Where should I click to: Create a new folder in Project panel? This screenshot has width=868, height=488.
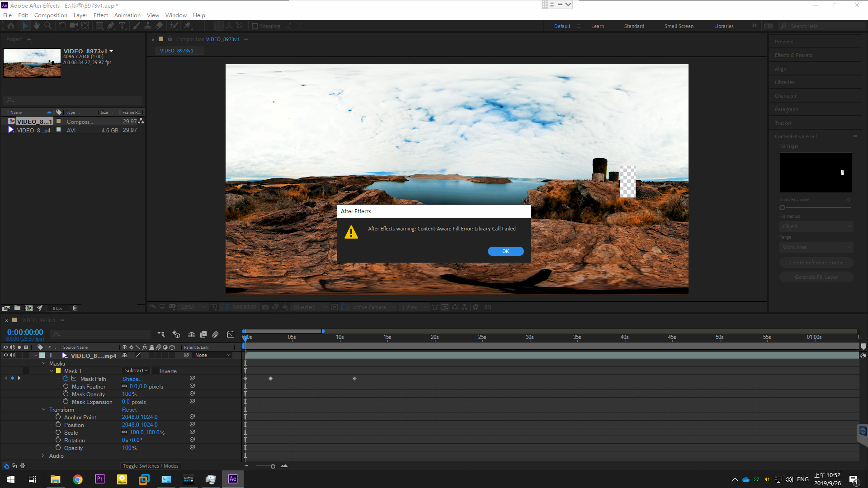pyautogui.click(x=17, y=308)
